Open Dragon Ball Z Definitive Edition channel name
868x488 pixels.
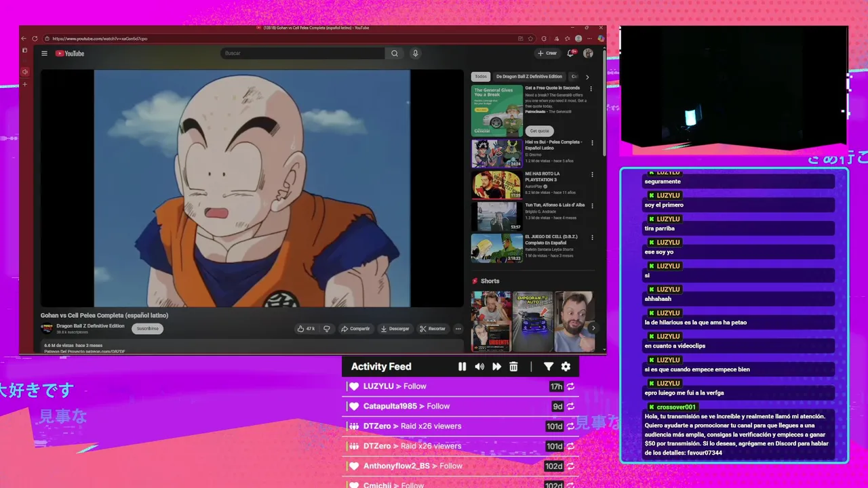click(90, 326)
